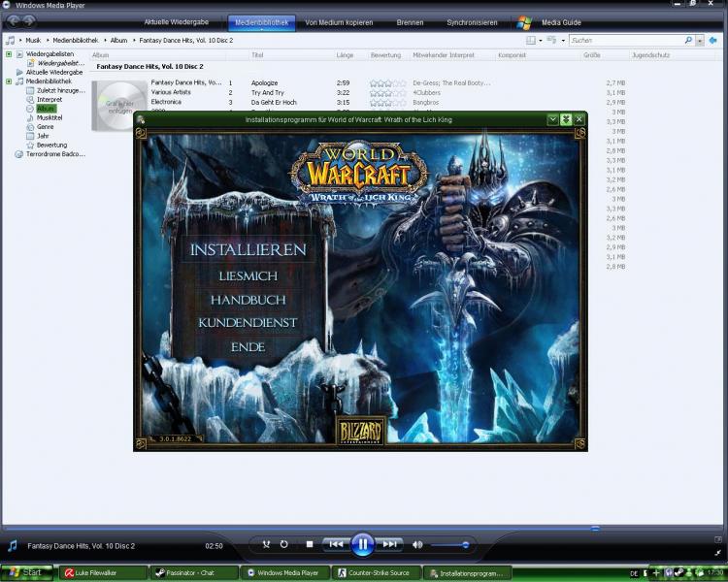Pause the current song
The image size is (728, 582).
pos(363,544)
